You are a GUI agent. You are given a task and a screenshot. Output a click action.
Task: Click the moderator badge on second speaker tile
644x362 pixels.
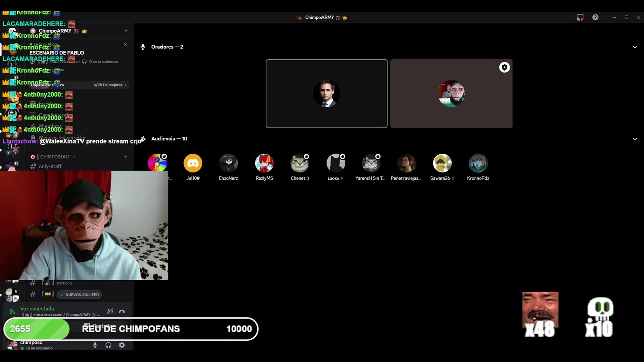pyautogui.click(x=504, y=67)
